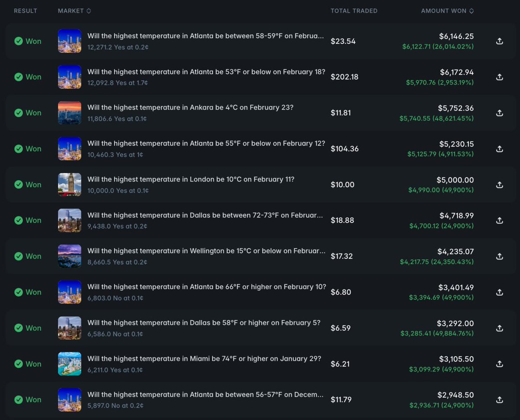The width and height of the screenshot is (520, 420).
Task: Sort by the Amount Won column header
Action: tap(448, 11)
